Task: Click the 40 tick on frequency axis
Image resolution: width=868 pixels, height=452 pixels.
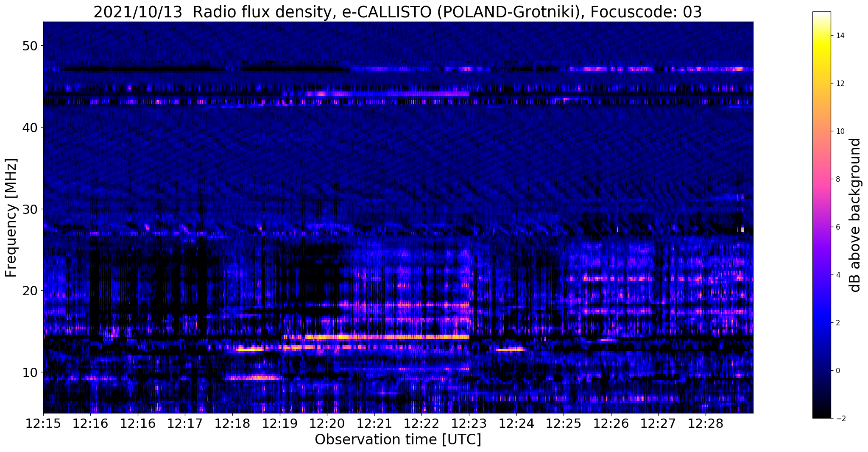Action: 31,128
